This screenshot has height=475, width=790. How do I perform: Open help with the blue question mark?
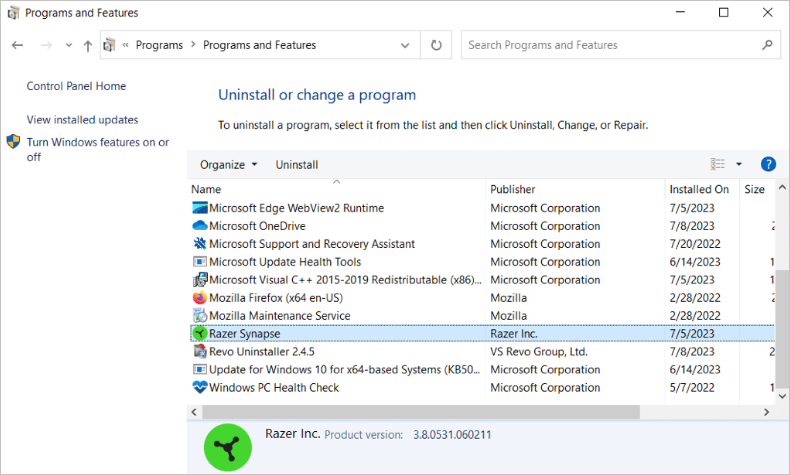(768, 164)
